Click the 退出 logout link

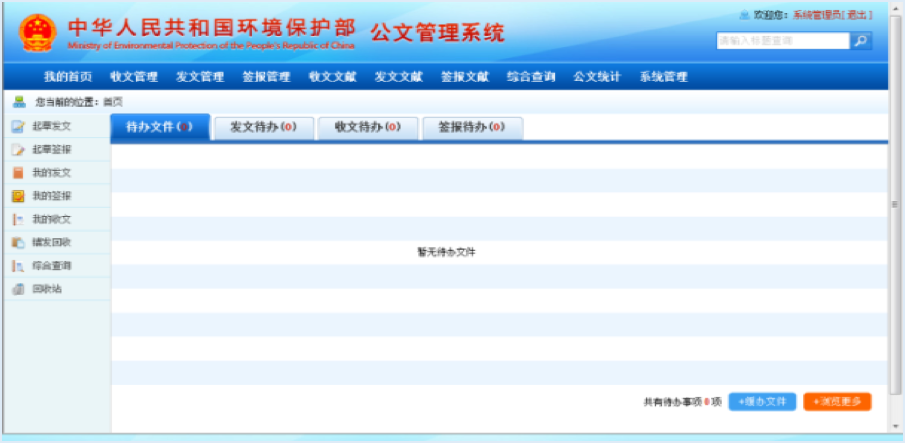pos(858,16)
